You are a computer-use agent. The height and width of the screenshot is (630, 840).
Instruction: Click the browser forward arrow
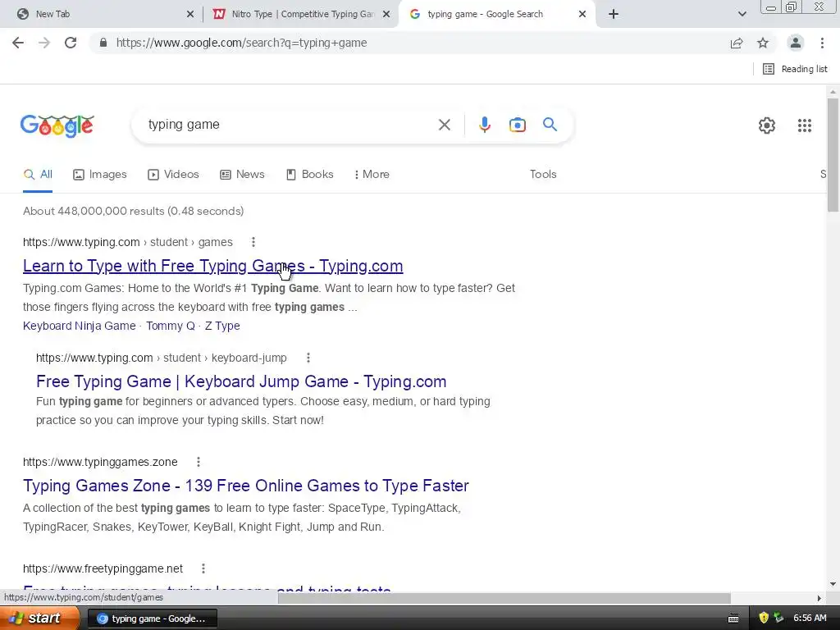44,43
